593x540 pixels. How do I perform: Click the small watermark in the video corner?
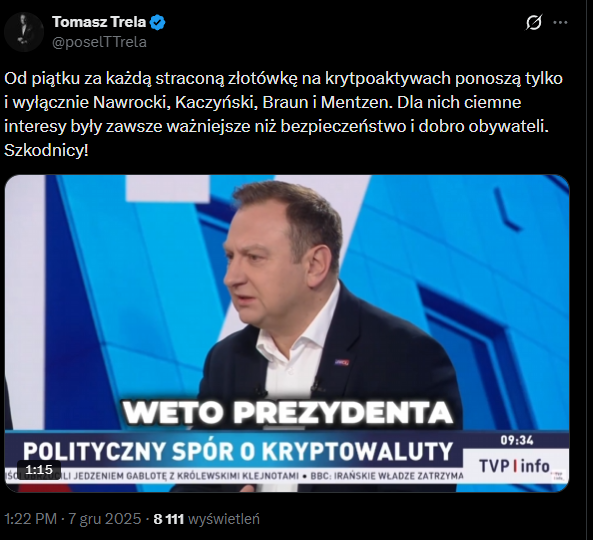pos(557,475)
